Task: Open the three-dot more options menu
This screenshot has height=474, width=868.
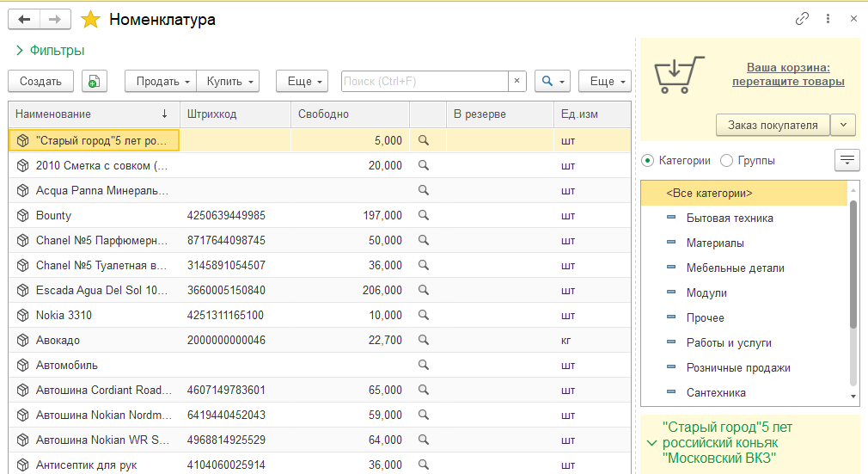Action: [828, 19]
